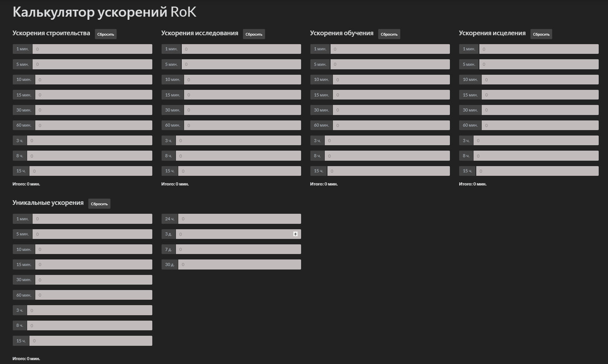The image size is (608, 364).
Task: Edit the 7 д. unique speedup field
Action: point(238,249)
